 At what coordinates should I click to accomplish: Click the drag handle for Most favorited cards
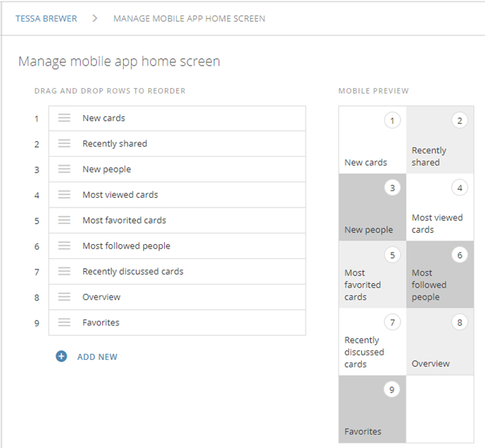(x=64, y=220)
